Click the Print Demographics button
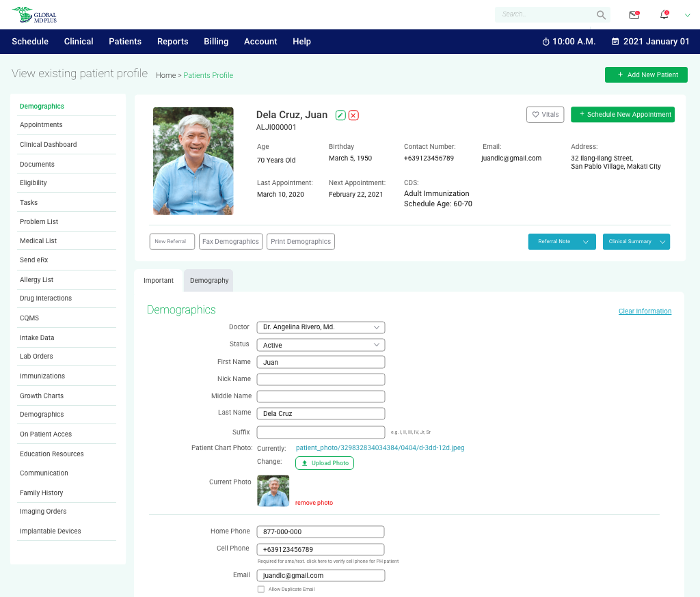700x597 pixels. tap(301, 241)
